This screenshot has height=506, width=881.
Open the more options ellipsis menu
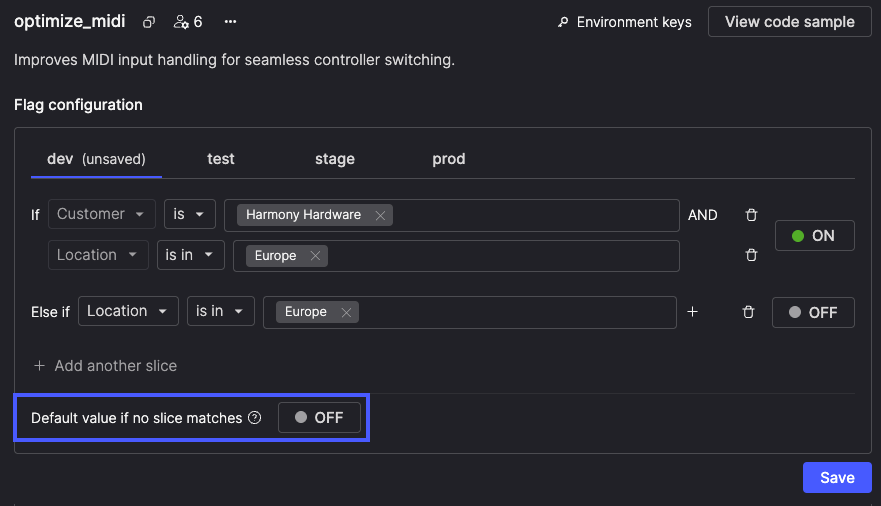coord(231,22)
